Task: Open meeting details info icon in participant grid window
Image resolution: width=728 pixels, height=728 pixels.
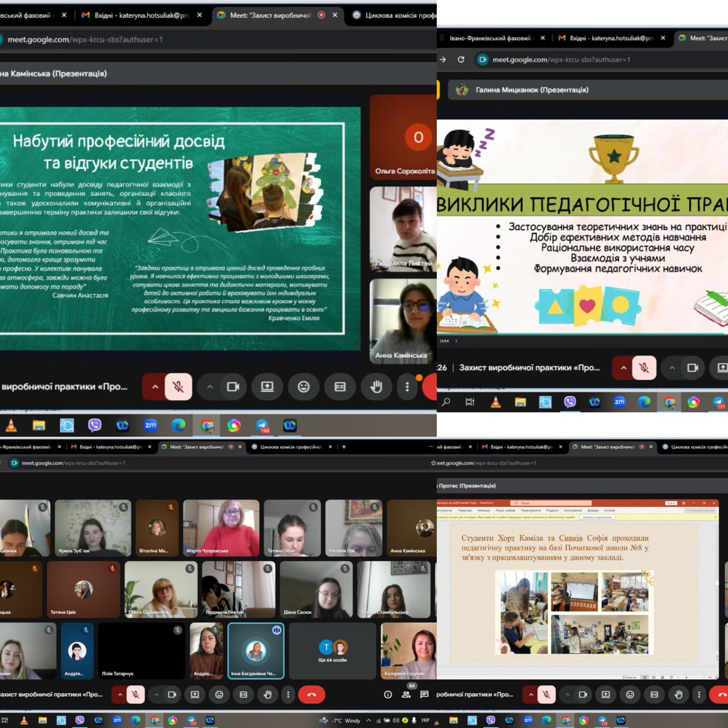Action: (x=388, y=694)
